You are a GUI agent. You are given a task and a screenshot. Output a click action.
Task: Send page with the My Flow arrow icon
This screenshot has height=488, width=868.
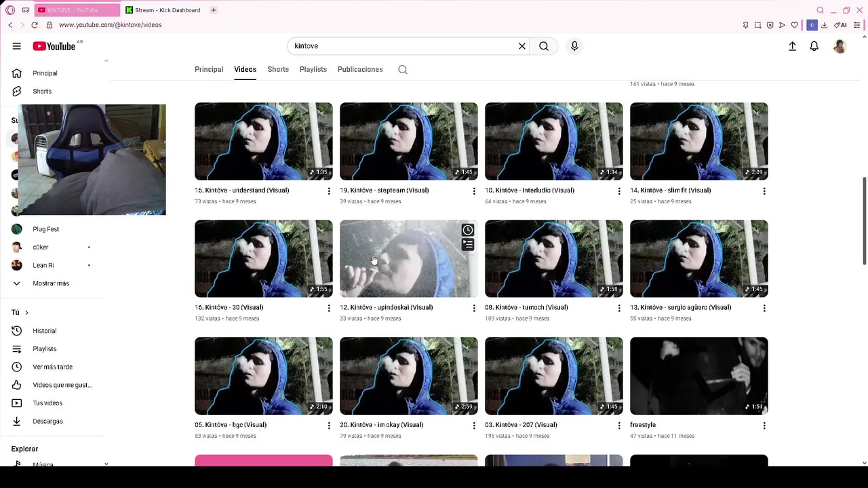782,25
